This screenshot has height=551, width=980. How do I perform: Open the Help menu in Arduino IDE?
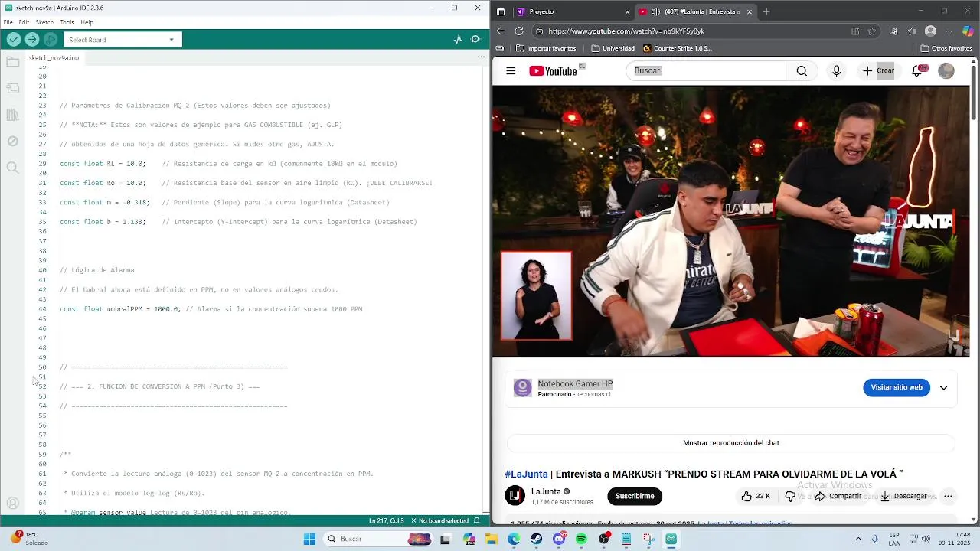pos(87,22)
